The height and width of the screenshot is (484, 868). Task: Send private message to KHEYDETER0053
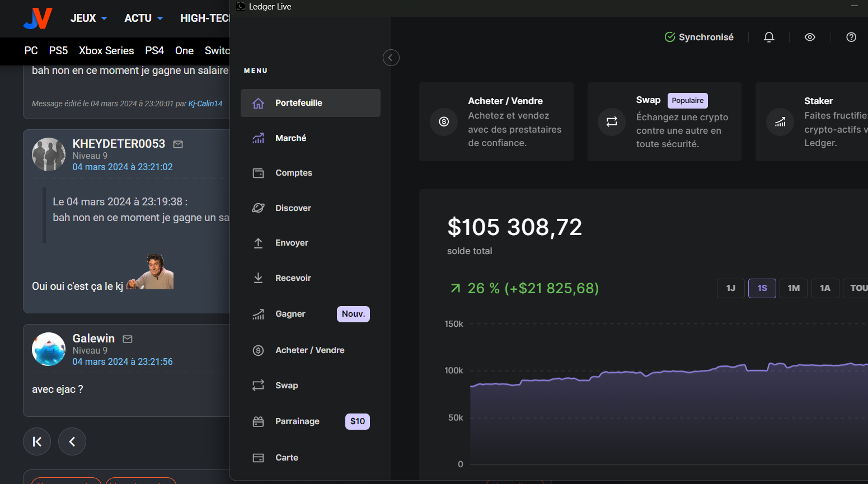coord(178,144)
